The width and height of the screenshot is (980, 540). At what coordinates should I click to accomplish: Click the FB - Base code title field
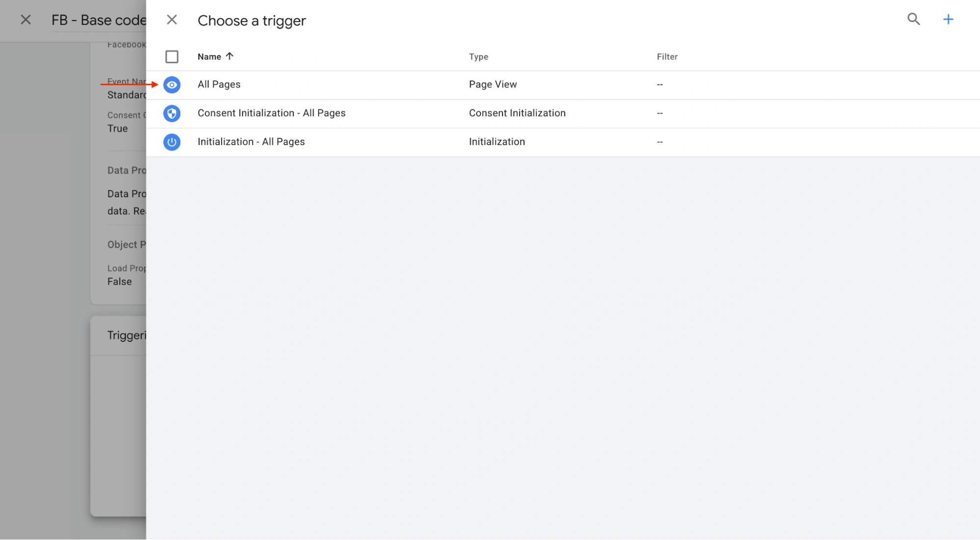coord(99,20)
